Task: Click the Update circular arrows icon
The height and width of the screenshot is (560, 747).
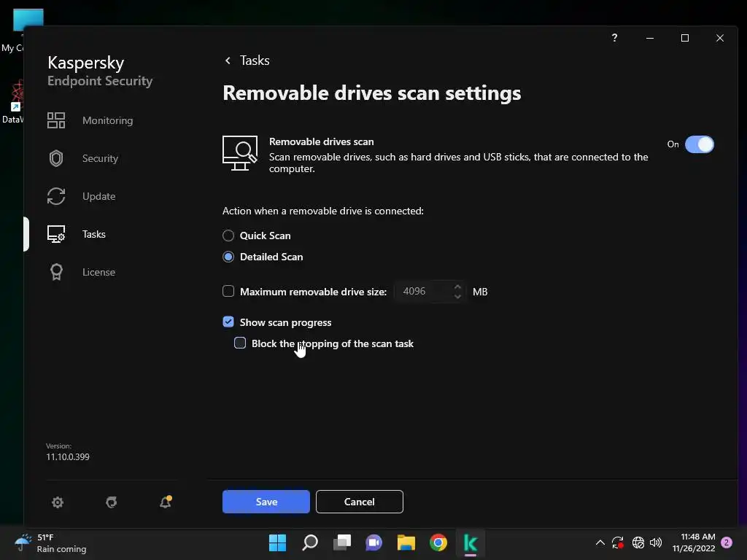Action: click(56, 196)
